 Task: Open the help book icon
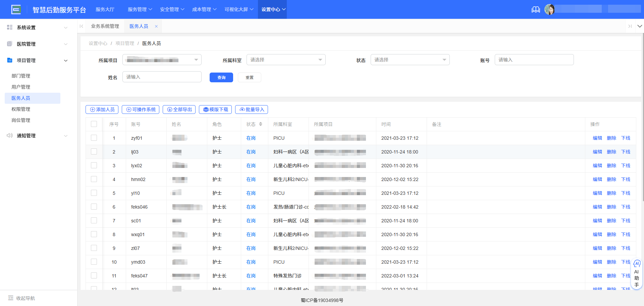tap(536, 9)
